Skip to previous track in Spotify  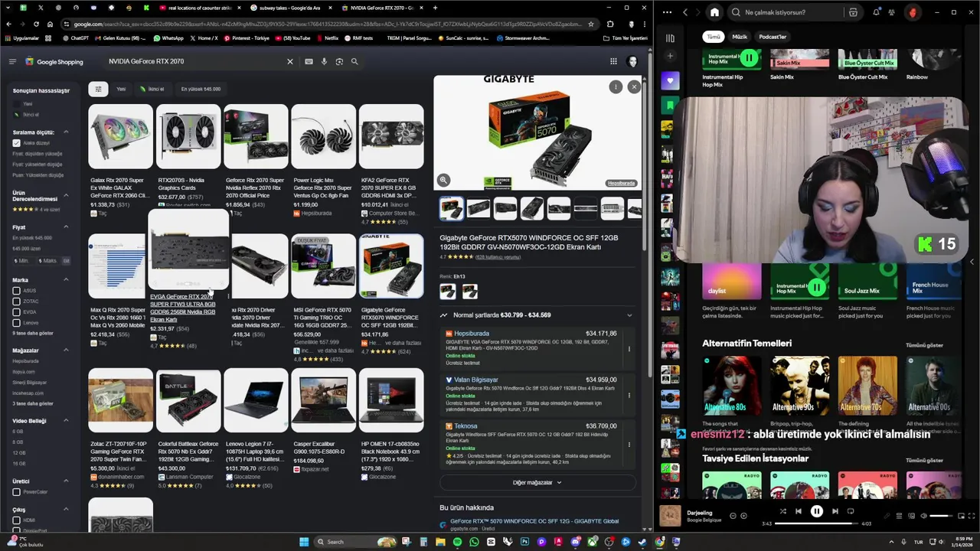pyautogui.click(x=799, y=511)
